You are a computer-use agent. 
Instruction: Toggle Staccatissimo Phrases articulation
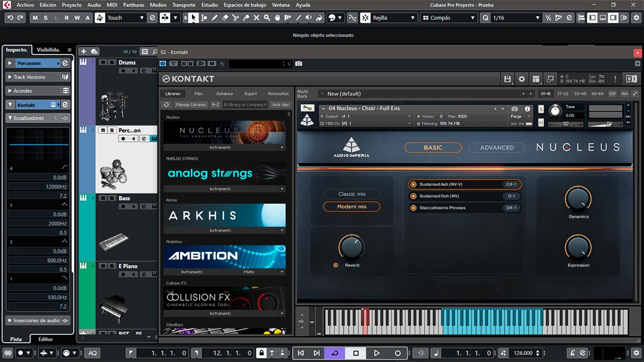(x=413, y=208)
